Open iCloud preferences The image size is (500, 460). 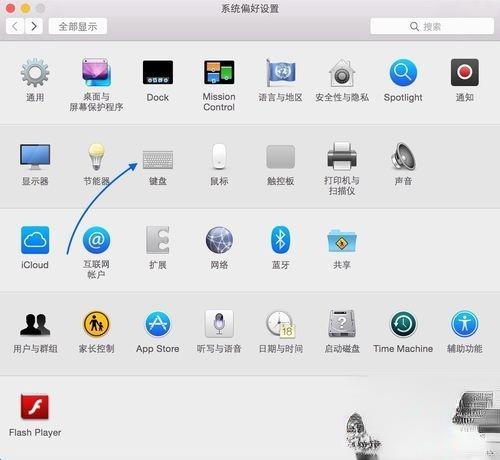coord(35,240)
